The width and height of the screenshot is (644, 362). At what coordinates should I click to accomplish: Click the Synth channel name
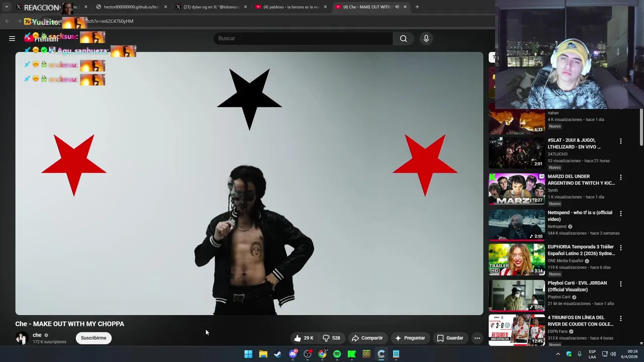(x=552, y=190)
